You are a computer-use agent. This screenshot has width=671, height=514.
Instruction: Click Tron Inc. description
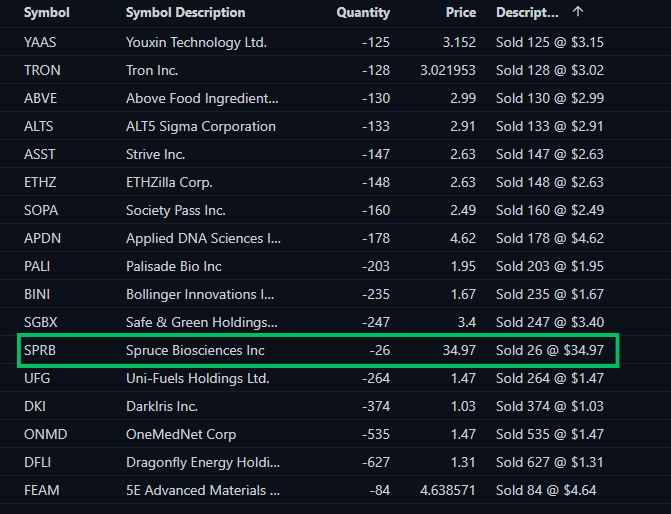152,70
